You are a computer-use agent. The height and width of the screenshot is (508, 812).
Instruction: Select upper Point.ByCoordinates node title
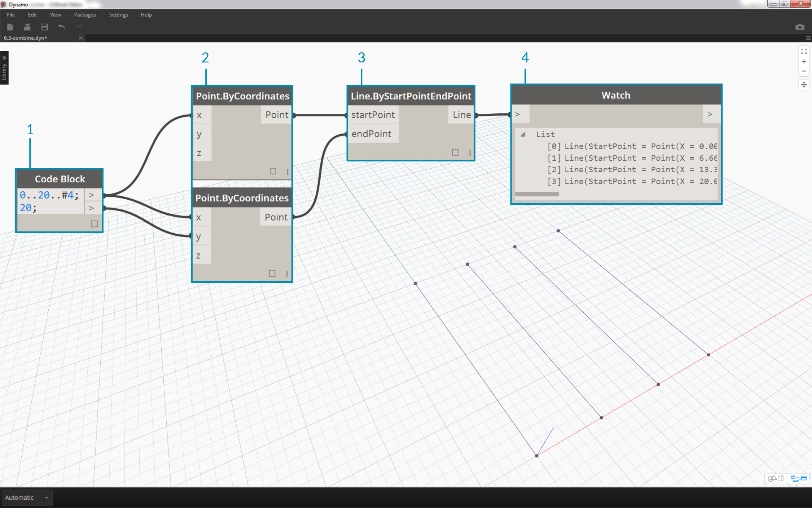[242, 96]
